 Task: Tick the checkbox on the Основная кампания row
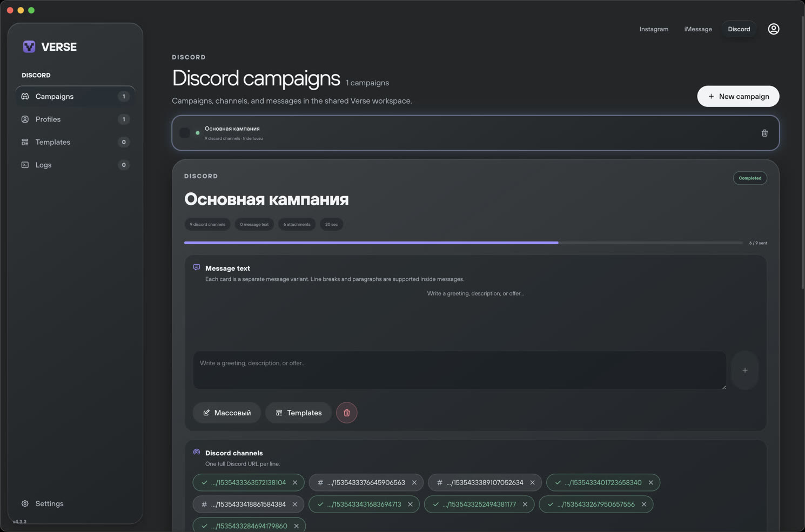185,133
